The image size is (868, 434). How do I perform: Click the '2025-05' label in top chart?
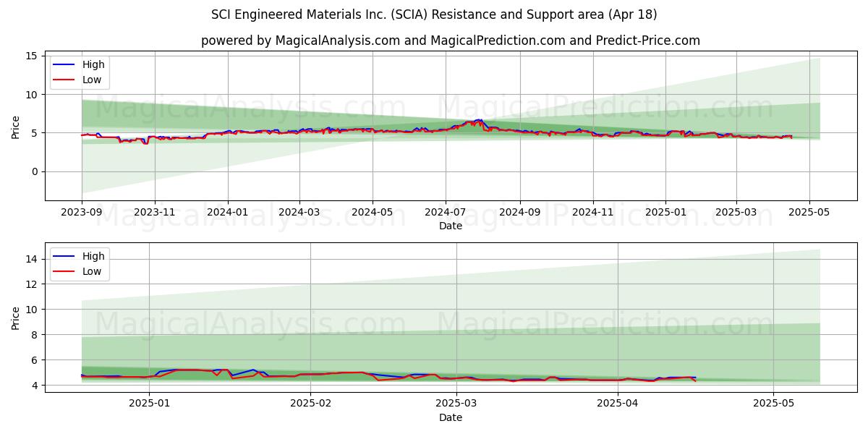coord(809,213)
